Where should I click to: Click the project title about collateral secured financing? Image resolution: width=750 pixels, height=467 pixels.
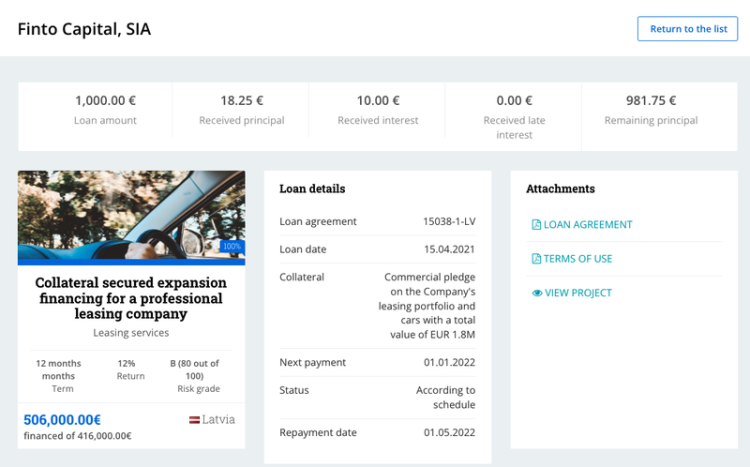tap(131, 298)
